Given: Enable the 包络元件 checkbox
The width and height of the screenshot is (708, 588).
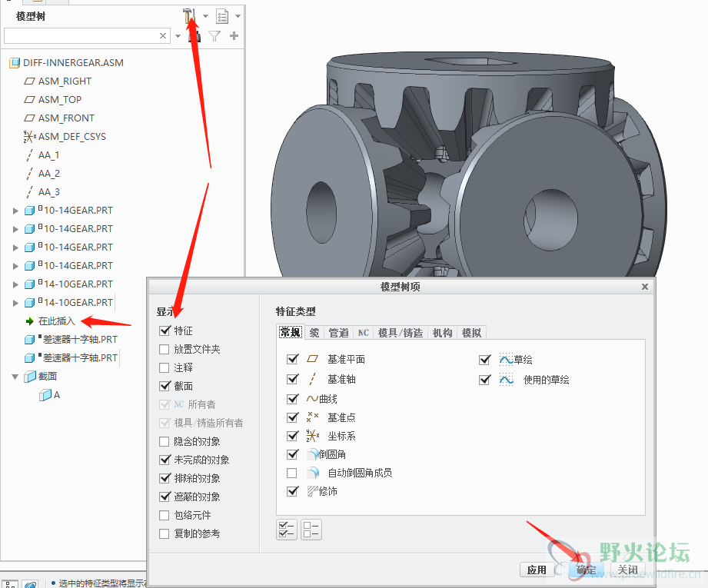Looking at the screenshot, I should click(x=165, y=515).
